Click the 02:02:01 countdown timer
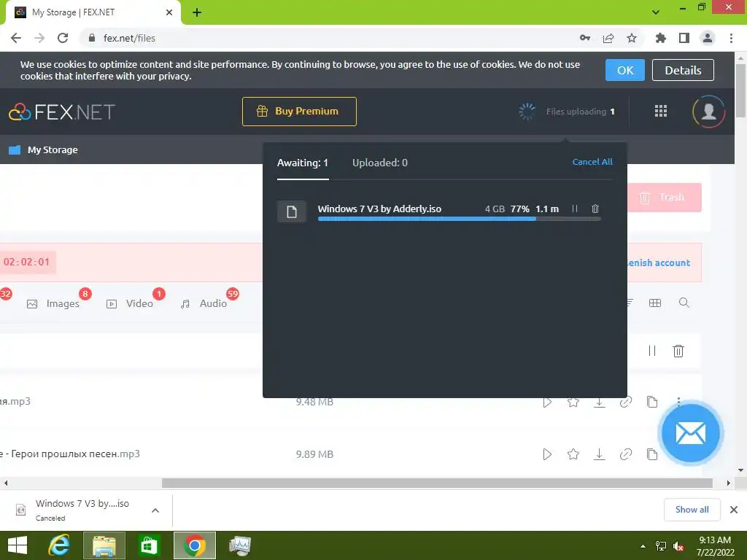The image size is (747, 560). (x=27, y=262)
